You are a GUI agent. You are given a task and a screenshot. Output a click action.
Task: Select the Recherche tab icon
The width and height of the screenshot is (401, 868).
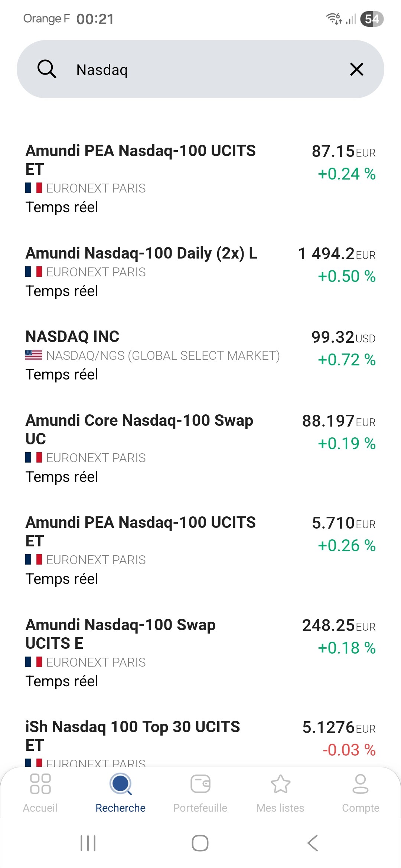pyautogui.click(x=121, y=784)
